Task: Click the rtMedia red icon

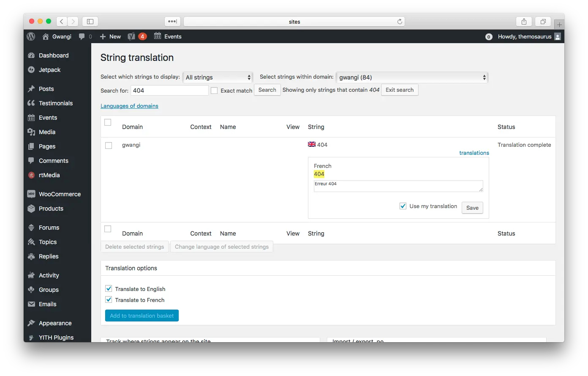Action: point(31,175)
